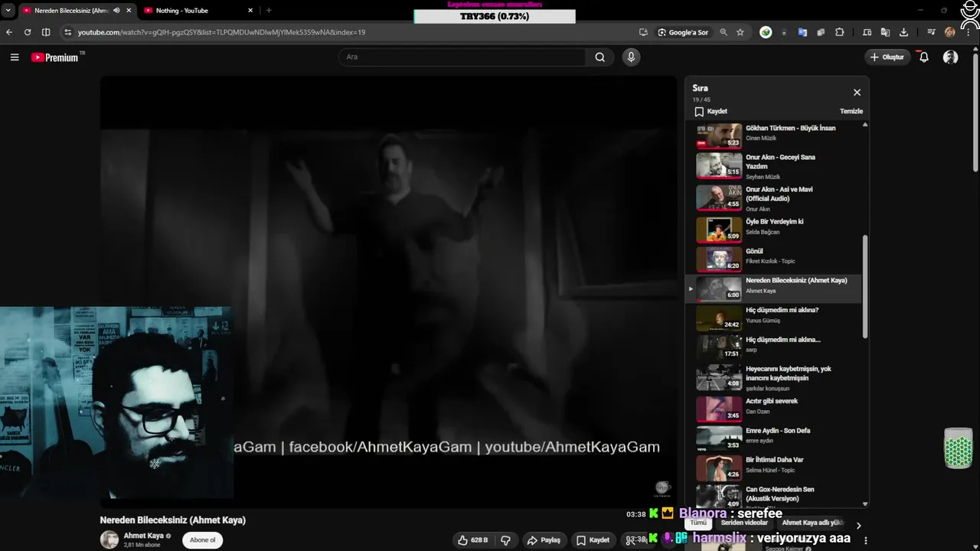
Task: Reload the current page
Action: 28,32
